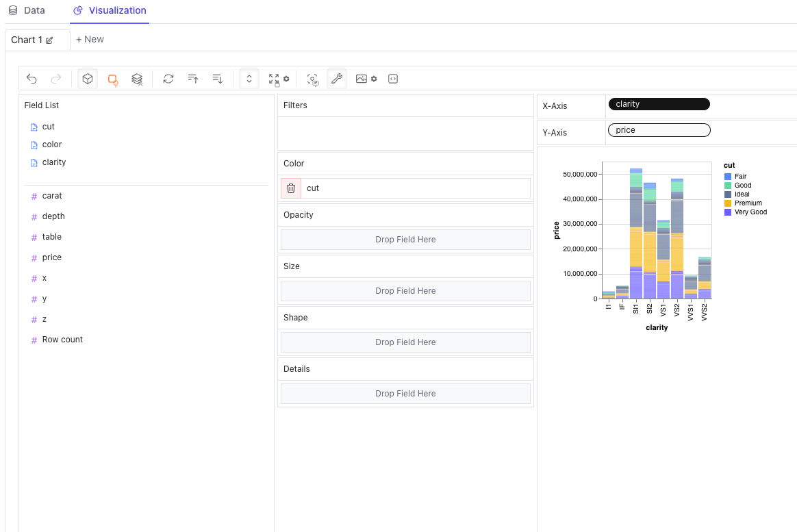Sort in descending order icon
Viewport: 797px width, 532px height.
pos(218,79)
